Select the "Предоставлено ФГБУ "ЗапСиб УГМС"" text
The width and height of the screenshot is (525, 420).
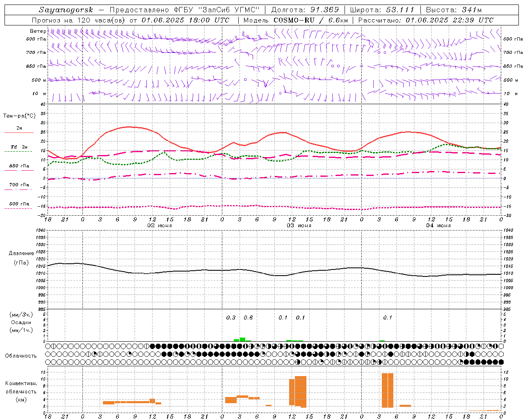185,10
